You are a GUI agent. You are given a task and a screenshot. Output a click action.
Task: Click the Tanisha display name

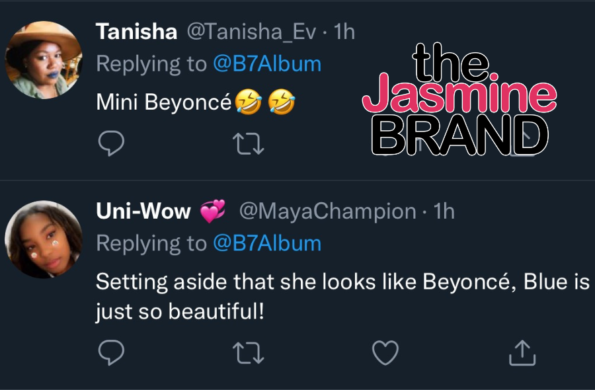click(x=137, y=31)
